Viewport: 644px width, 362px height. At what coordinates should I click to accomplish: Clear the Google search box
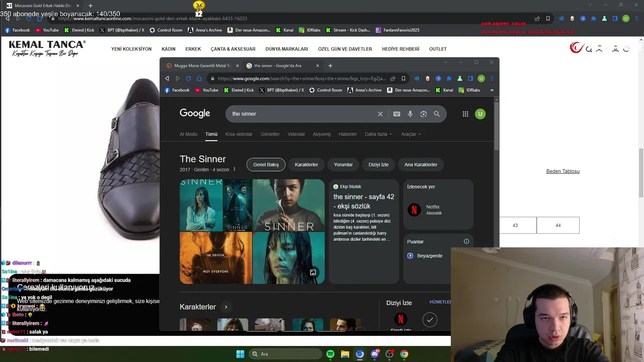[380, 114]
